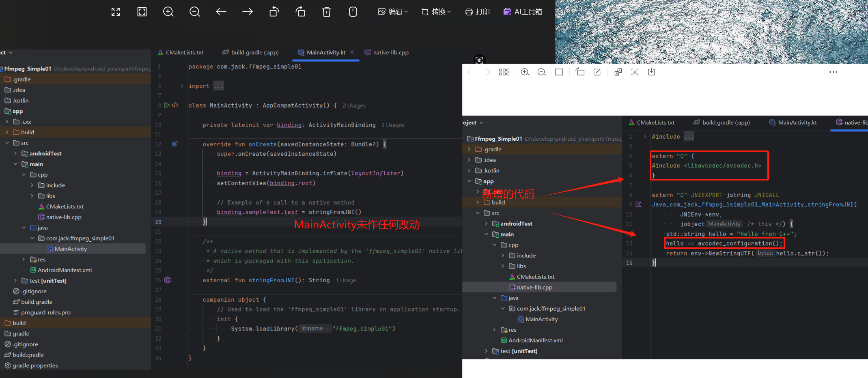Rotate the image in the white viewer toolbar
Image resolution: width=868 pixels, height=378 pixels.
pyautogui.click(x=580, y=72)
